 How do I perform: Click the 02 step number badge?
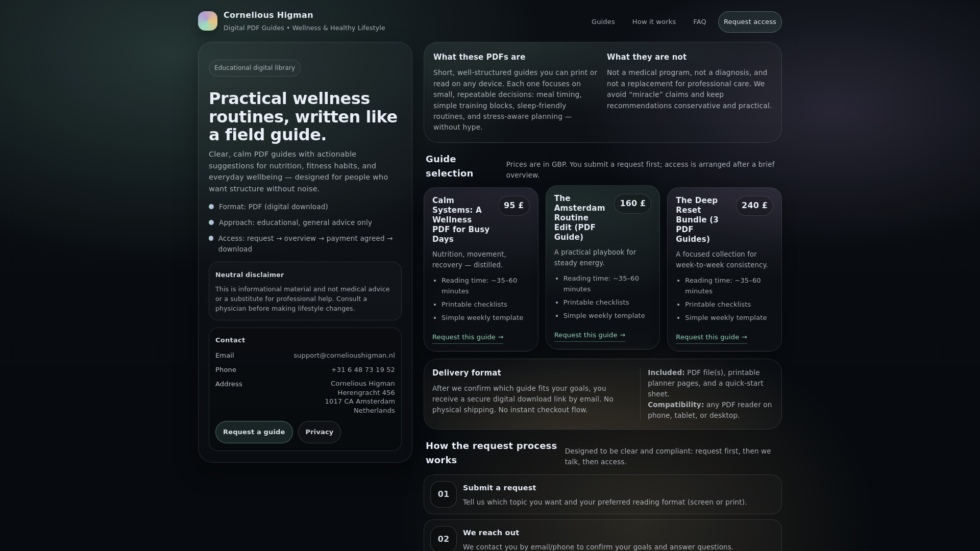(443, 539)
